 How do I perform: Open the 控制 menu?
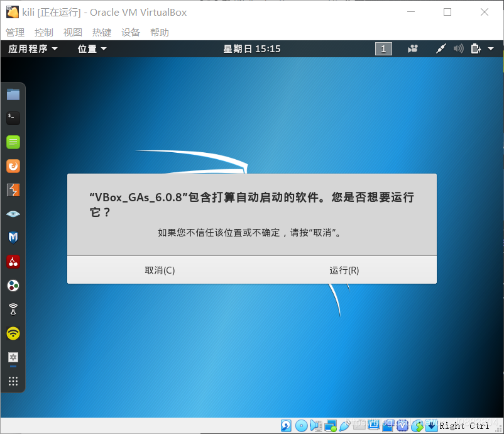(44, 33)
